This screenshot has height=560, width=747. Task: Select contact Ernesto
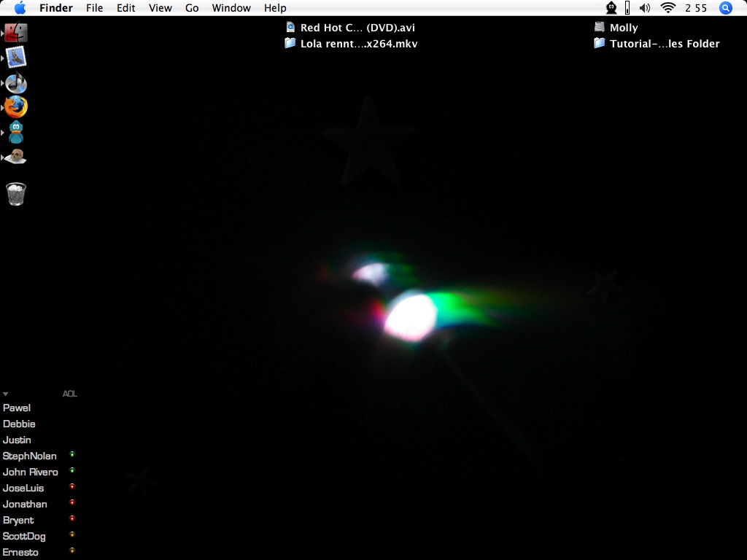20,553
